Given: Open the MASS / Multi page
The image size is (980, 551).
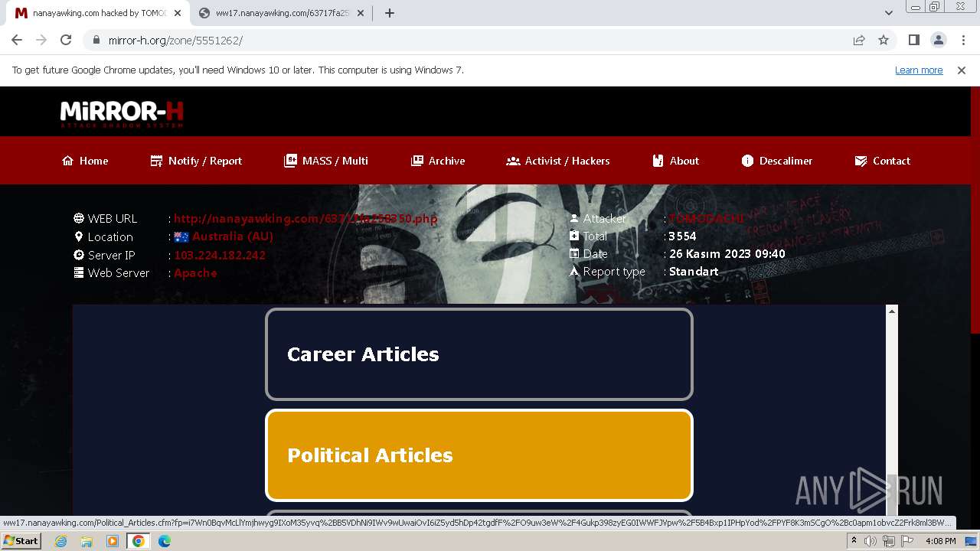Looking at the screenshot, I should tap(326, 161).
